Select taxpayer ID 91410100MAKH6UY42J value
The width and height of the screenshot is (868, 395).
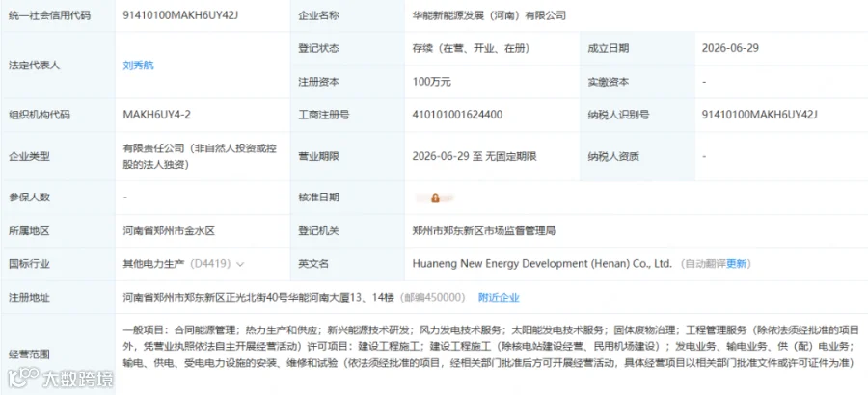pos(760,115)
